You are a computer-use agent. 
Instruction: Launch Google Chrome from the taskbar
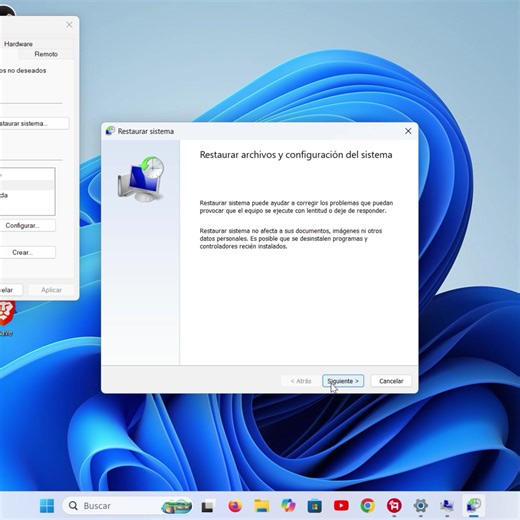coord(368,506)
